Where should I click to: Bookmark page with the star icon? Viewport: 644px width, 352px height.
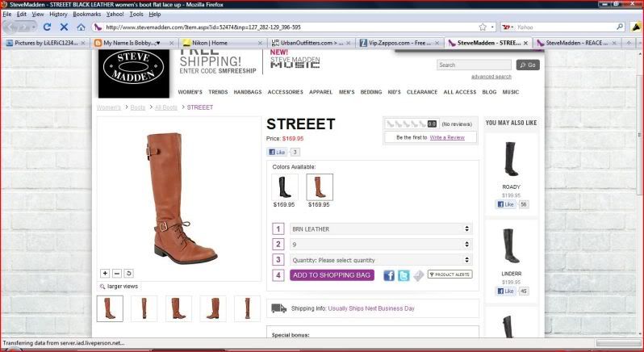coord(483,27)
